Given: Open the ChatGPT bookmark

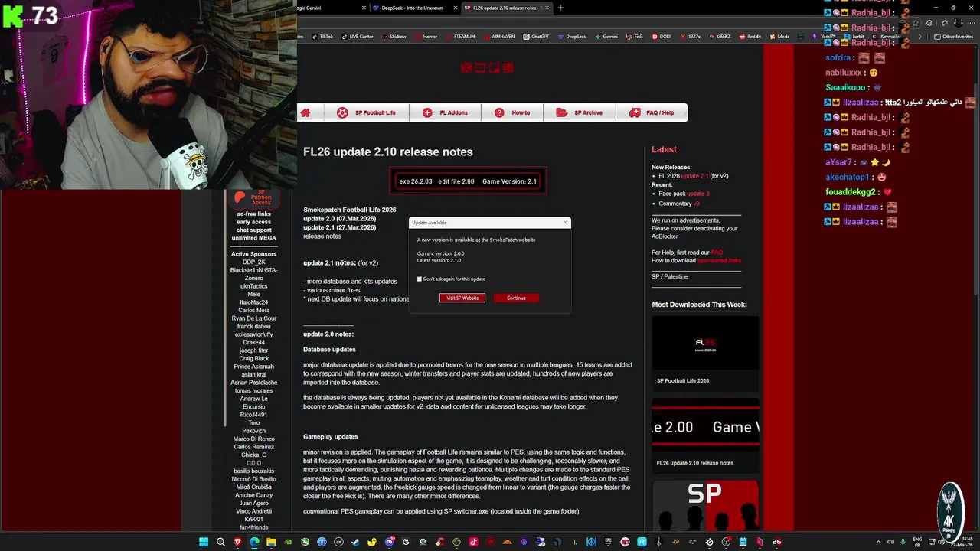Looking at the screenshot, I should [537, 37].
